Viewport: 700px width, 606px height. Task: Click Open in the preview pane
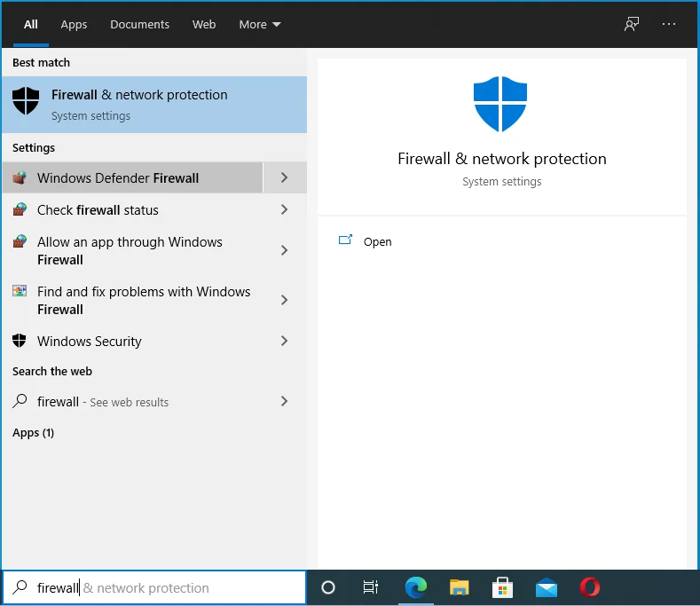tap(377, 241)
